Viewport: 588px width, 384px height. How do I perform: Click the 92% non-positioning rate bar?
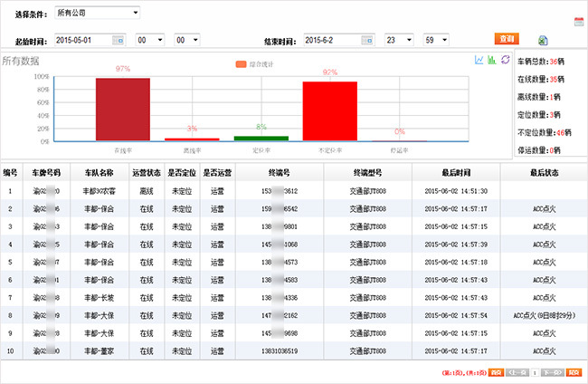[330, 111]
